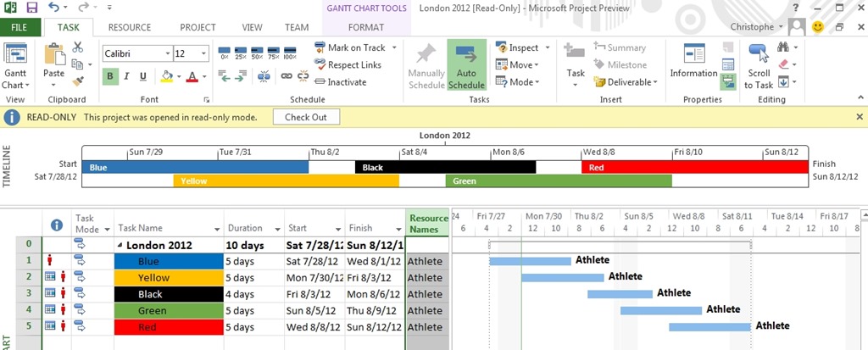The image size is (868, 350).
Task: Switch to the VIEW tab
Action: click(252, 27)
